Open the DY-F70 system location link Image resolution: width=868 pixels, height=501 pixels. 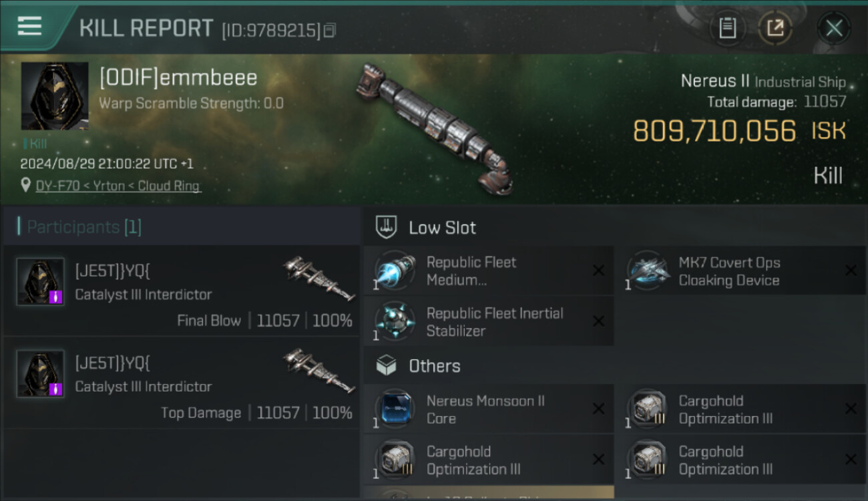(118, 186)
